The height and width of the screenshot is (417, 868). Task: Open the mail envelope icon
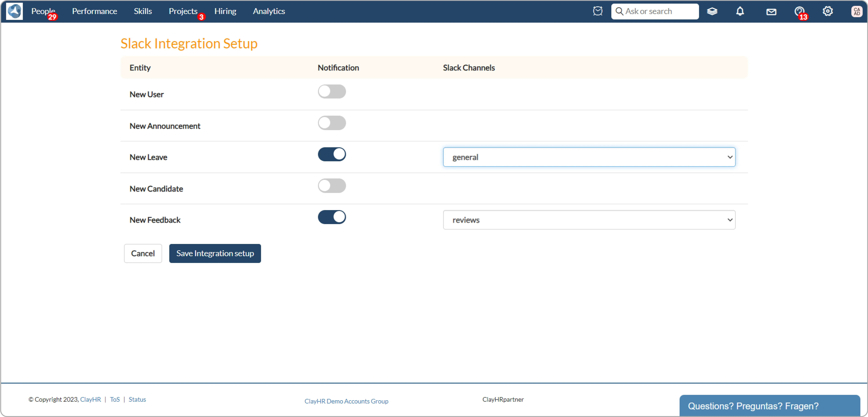point(771,12)
